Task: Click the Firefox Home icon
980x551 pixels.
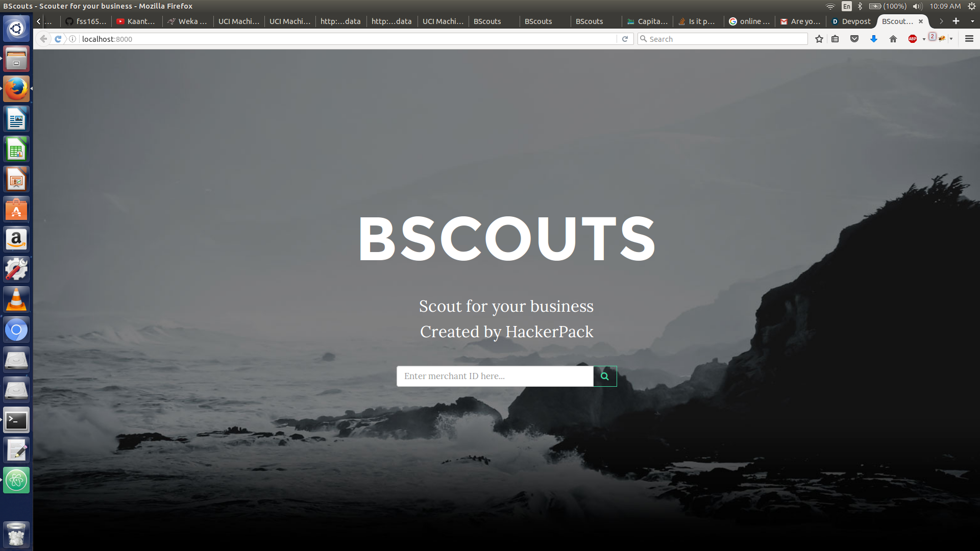Action: tap(893, 39)
